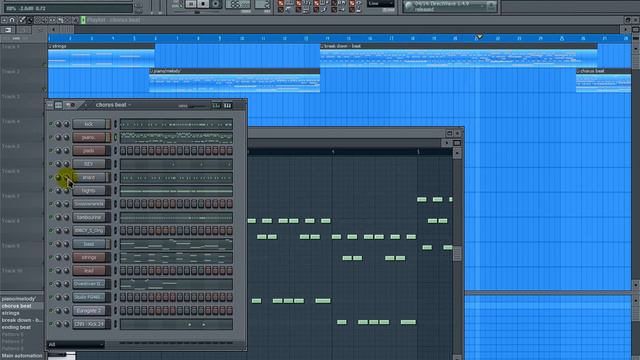This screenshot has height=360, width=640.
Task: Click the record button in transport panel
Action: 215,4
